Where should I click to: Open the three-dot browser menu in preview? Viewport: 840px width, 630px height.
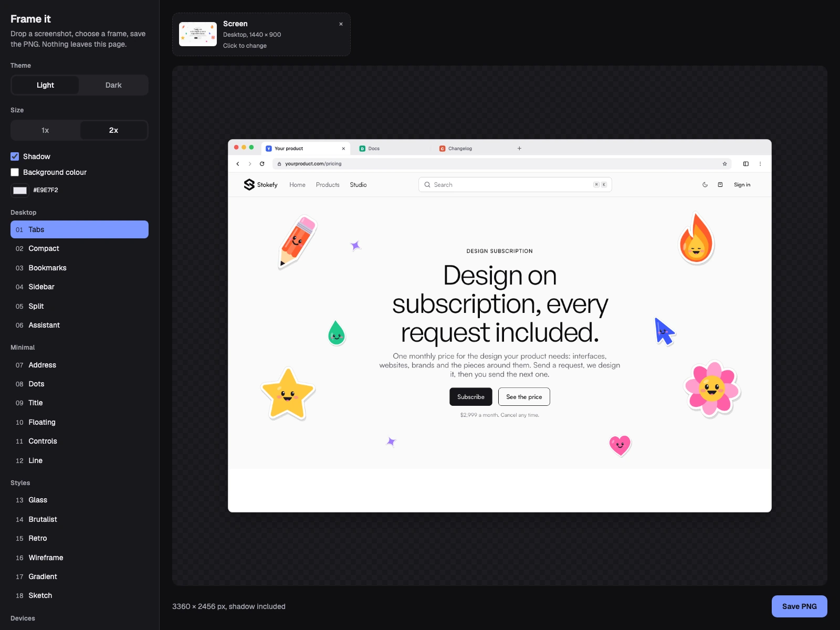click(x=760, y=164)
